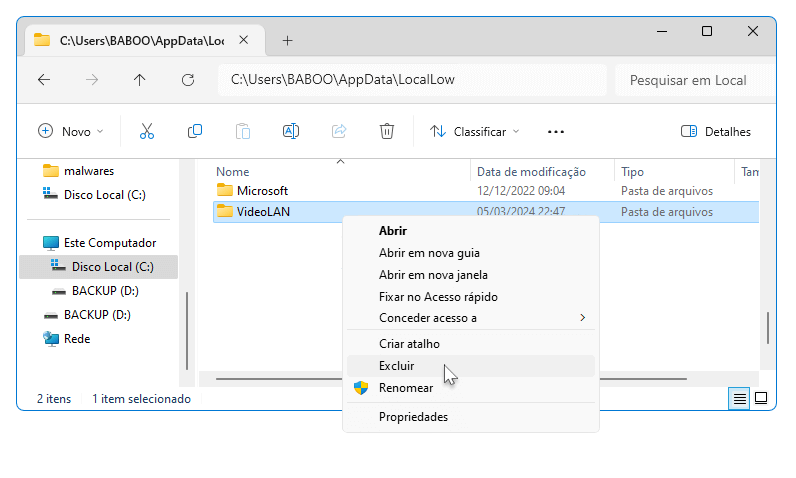796x478 pixels.
Task: Switch to large thumbnails view icon
Action: click(761, 398)
